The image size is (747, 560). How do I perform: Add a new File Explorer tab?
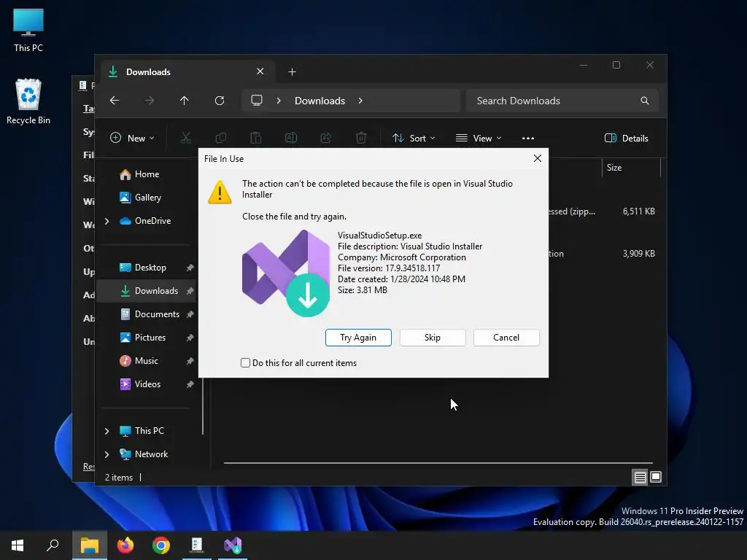point(292,72)
